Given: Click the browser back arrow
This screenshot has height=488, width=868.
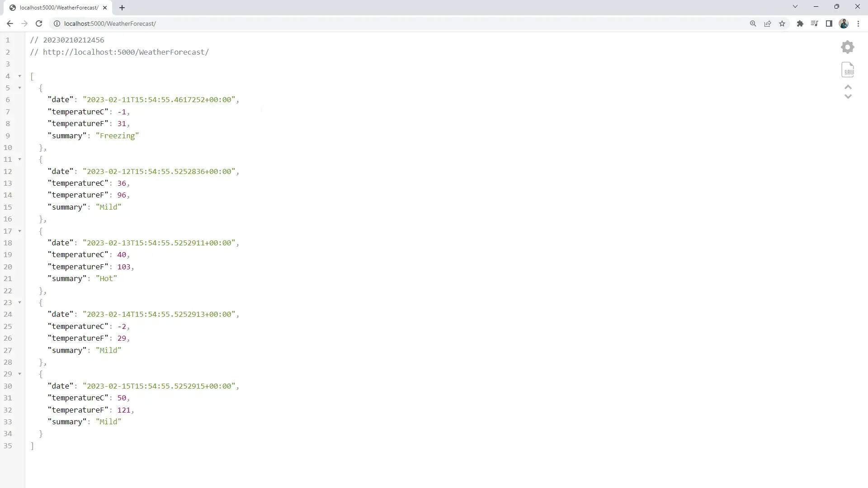Looking at the screenshot, I should coord(10,23).
